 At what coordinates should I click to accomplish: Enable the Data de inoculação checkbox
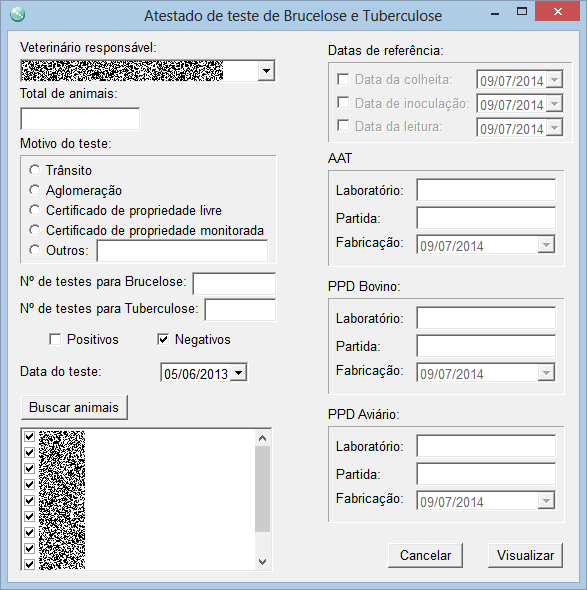click(343, 103)
